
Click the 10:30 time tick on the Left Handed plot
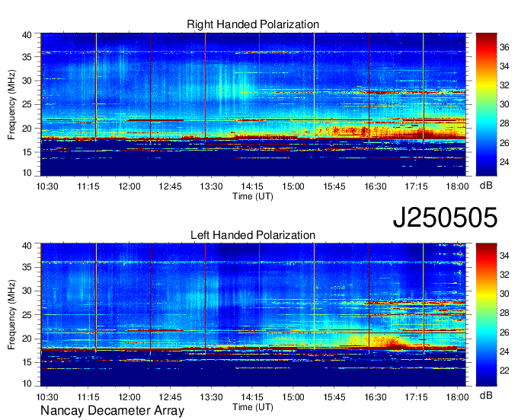(47, 397)
